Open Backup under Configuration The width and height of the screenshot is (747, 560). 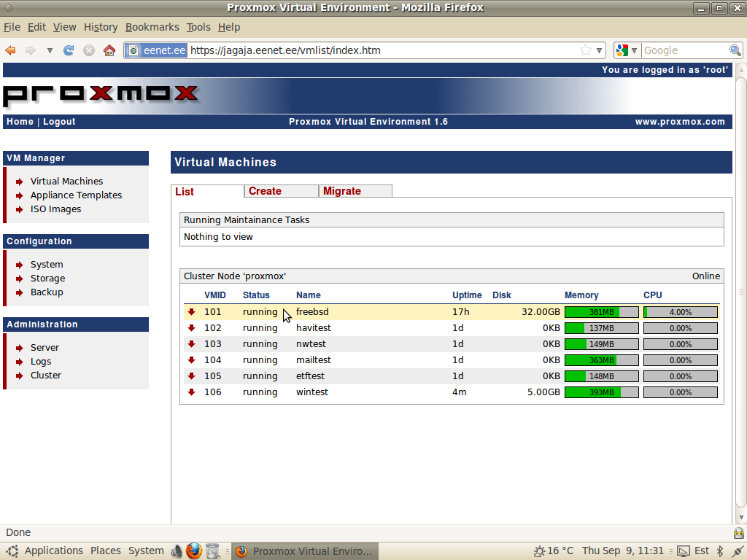(47, 292)
